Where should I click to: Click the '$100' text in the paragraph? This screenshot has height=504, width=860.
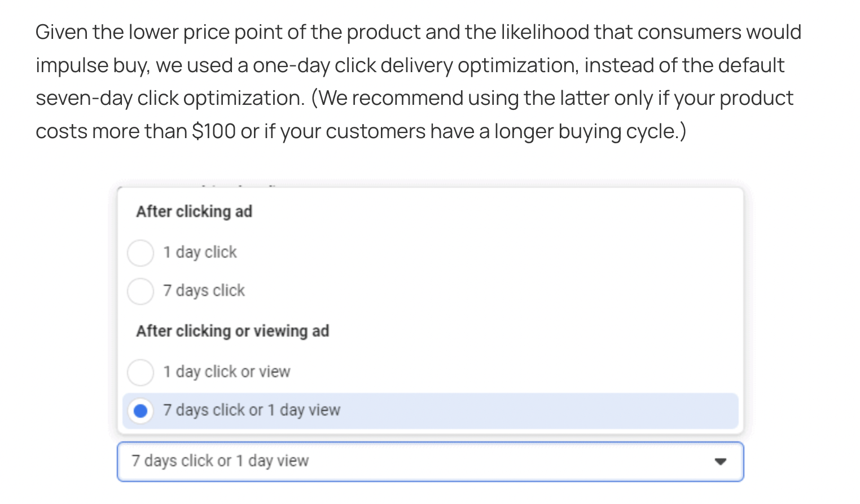[214, 131]
